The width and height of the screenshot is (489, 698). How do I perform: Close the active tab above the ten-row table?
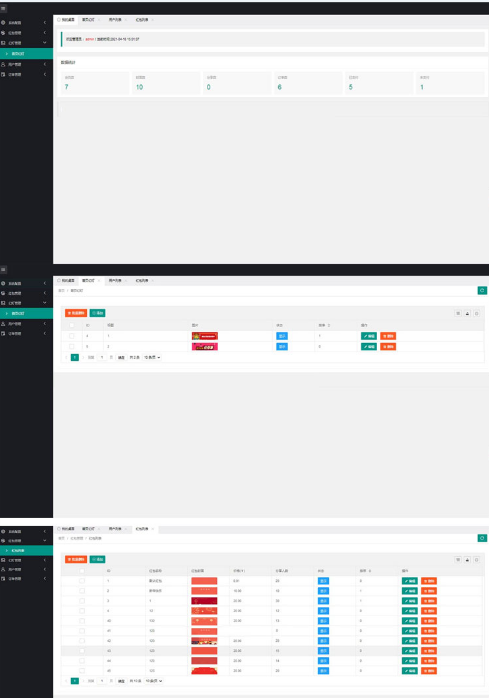click(x=153, y=529)
